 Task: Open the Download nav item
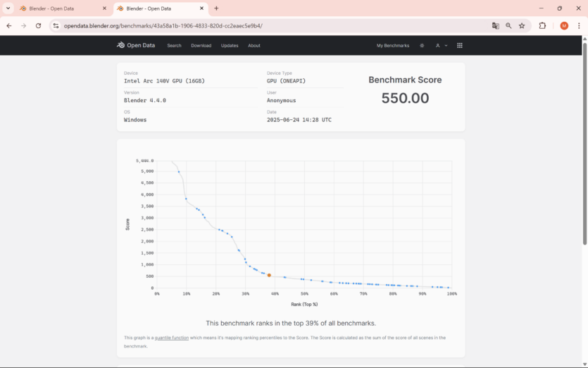click(201, 45)
